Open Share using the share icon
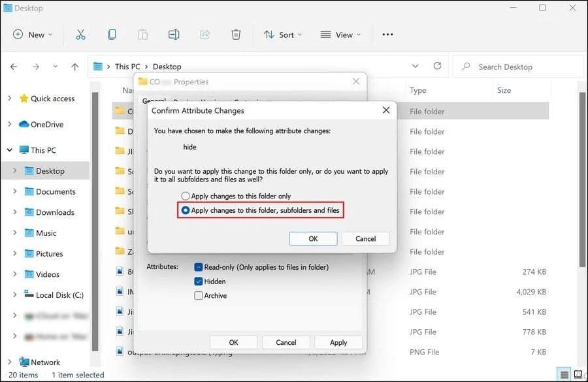The image size is (588, 382). [204, 35]
